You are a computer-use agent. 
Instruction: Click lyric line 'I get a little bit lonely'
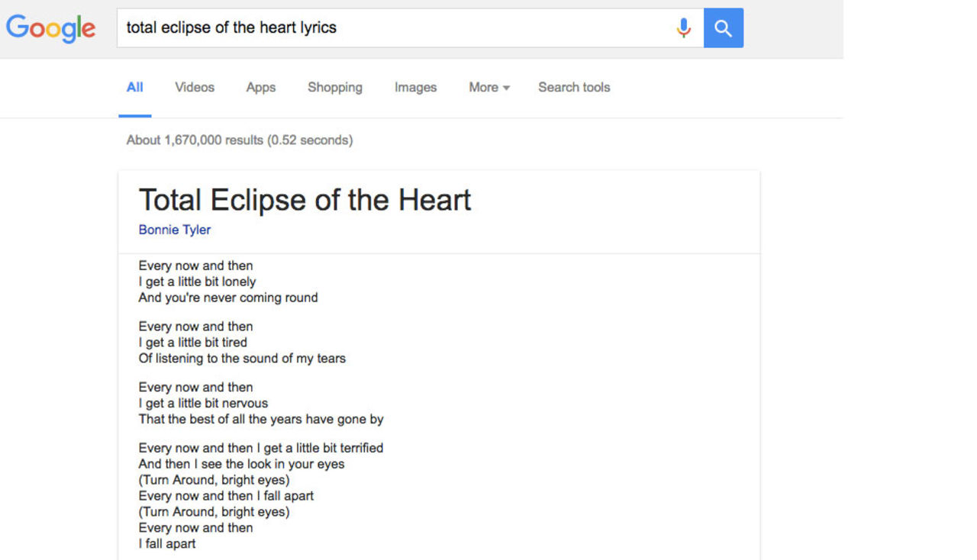(197, 282)
